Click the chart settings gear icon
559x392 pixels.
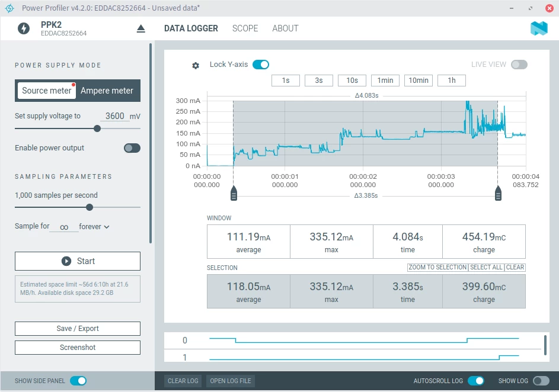coord(196,65)
